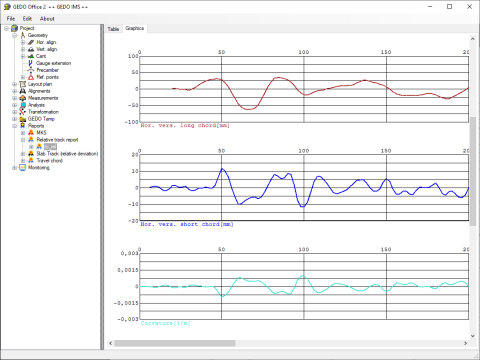Click the 'Hor. vers. short chord[mm]' label
480x360 pixels.
pyautogui.click(x=187, y=224)
